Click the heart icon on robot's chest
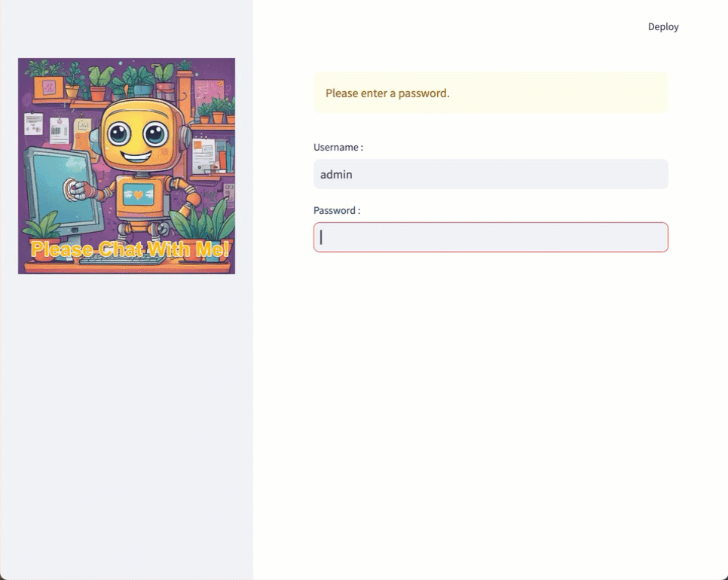Viewport: 728px width, 580px height. 139,194
